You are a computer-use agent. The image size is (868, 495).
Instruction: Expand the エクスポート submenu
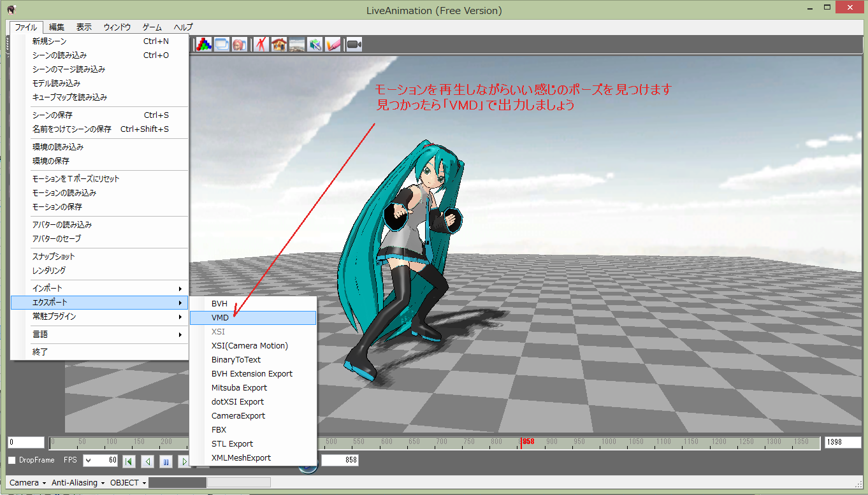pos(100,303)
